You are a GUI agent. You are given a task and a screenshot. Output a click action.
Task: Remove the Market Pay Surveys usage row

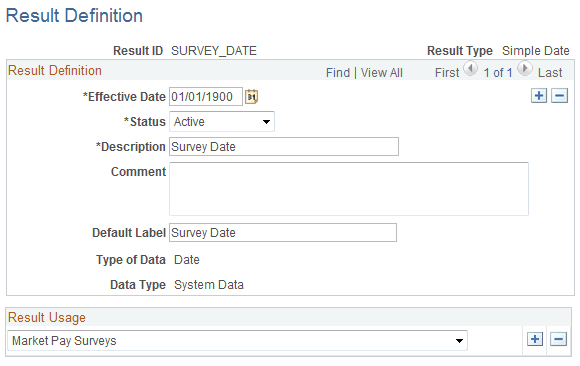[558, 339]
